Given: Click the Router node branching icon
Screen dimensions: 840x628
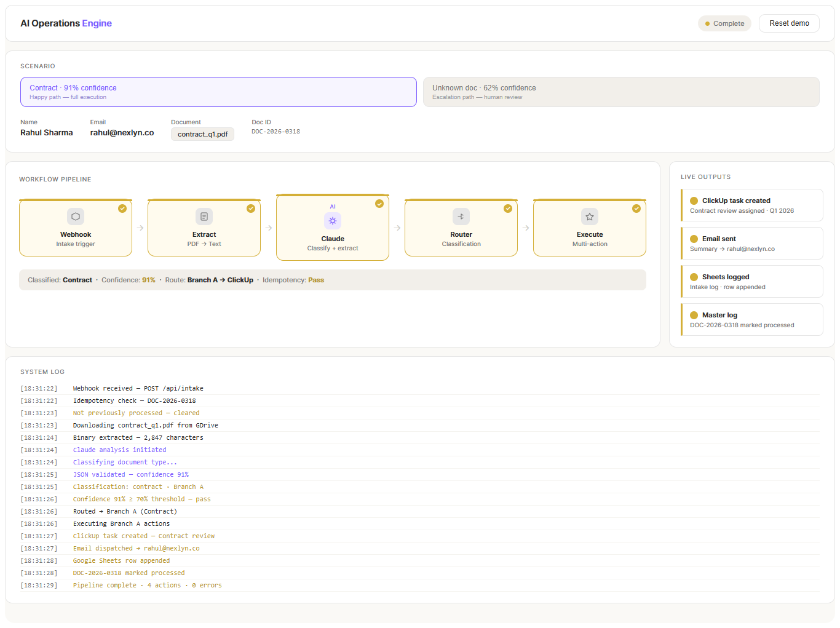Looking at the screenshot, I should [461, 217].
